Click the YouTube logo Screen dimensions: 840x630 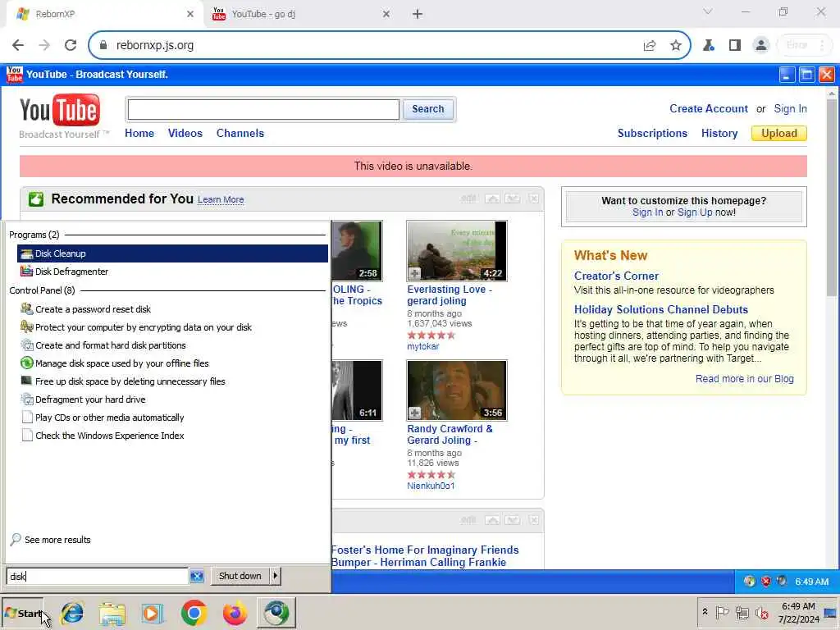pyautogui.click(x=60, y=111)
